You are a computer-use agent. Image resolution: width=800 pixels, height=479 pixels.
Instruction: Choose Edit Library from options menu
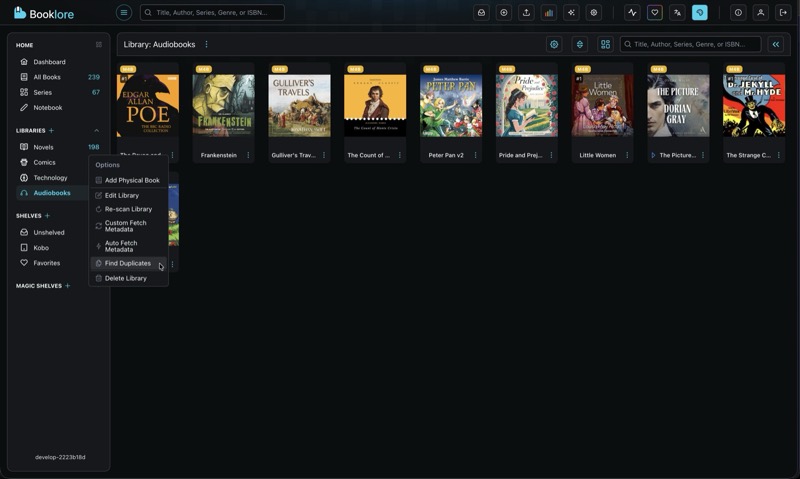coord(129,195)
